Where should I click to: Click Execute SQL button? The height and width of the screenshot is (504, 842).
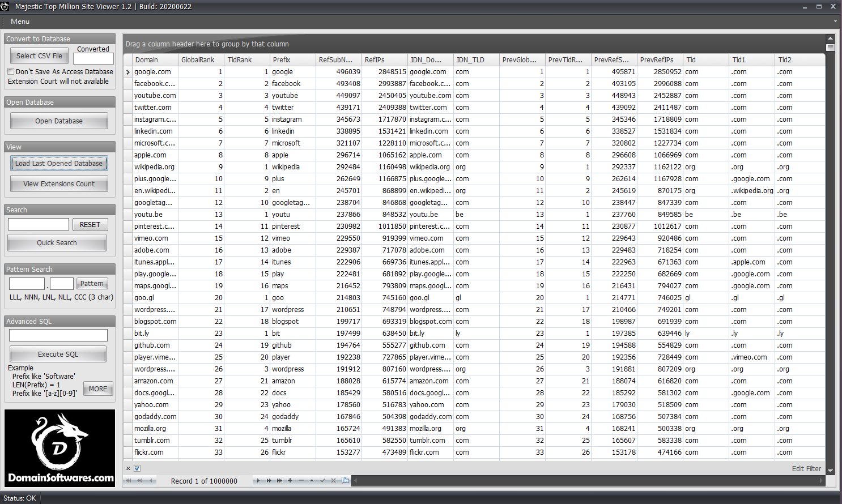coord(58,354)
